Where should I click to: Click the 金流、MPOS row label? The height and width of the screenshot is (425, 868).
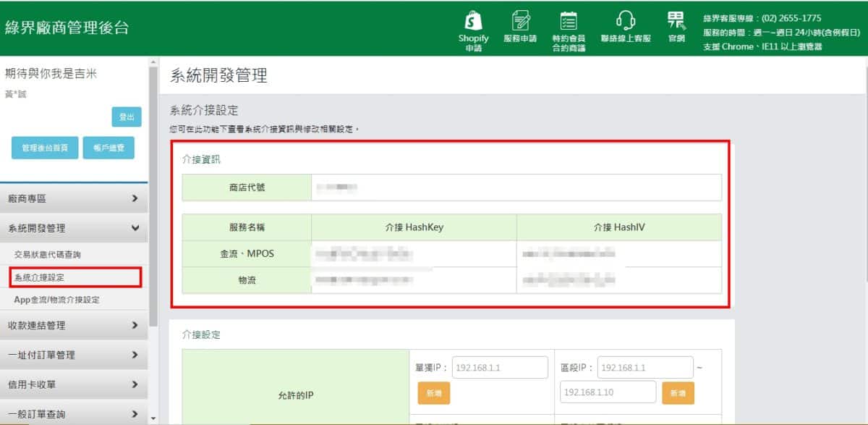pos(247,253)
